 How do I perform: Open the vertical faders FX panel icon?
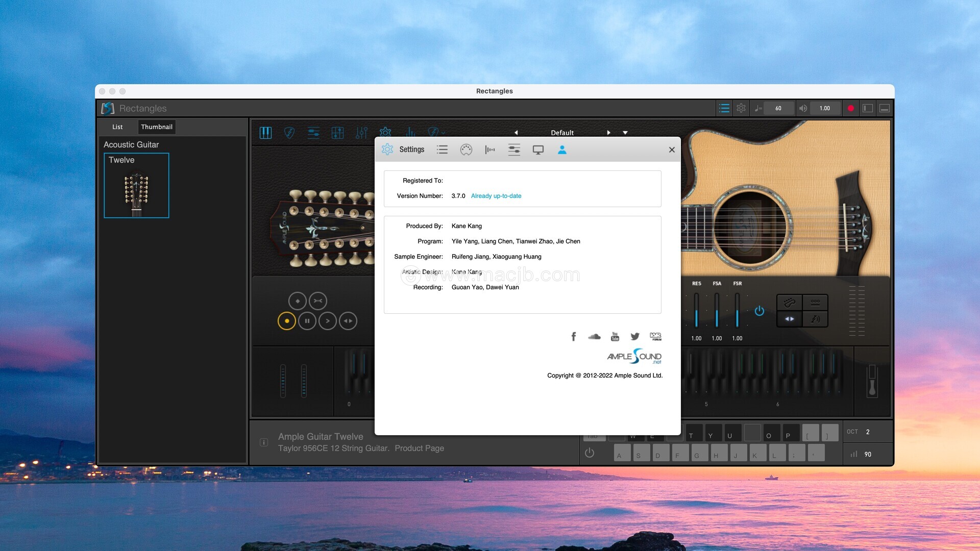(x=361, y=133)
